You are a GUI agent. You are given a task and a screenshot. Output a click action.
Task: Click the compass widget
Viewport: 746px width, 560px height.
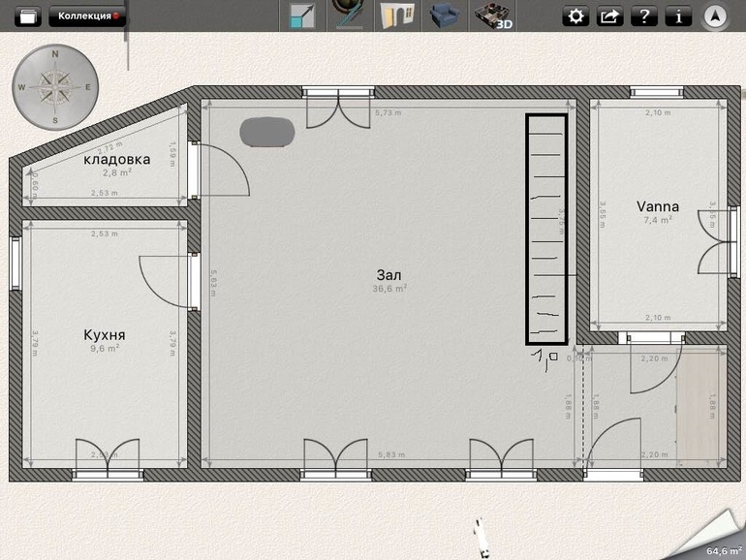[55, 86]
